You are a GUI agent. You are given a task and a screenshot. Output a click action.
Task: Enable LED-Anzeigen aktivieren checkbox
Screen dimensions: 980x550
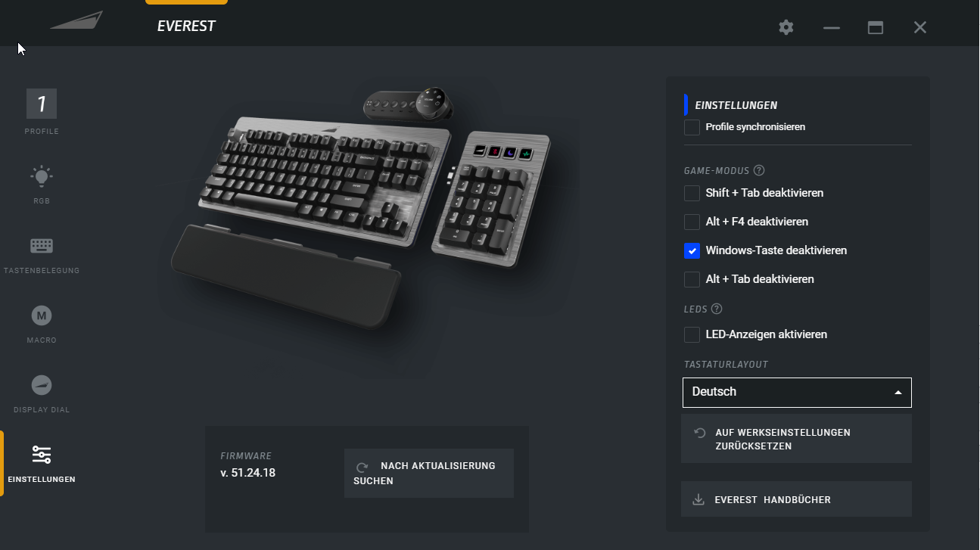pyautogui.click(x=692, y=334)
